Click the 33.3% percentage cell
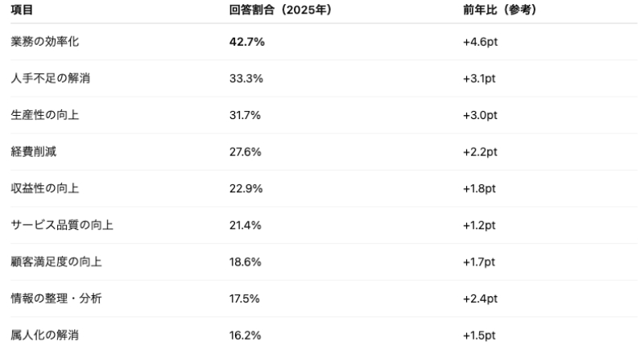Viewport: 644px width, 354px height. (246, 79)
